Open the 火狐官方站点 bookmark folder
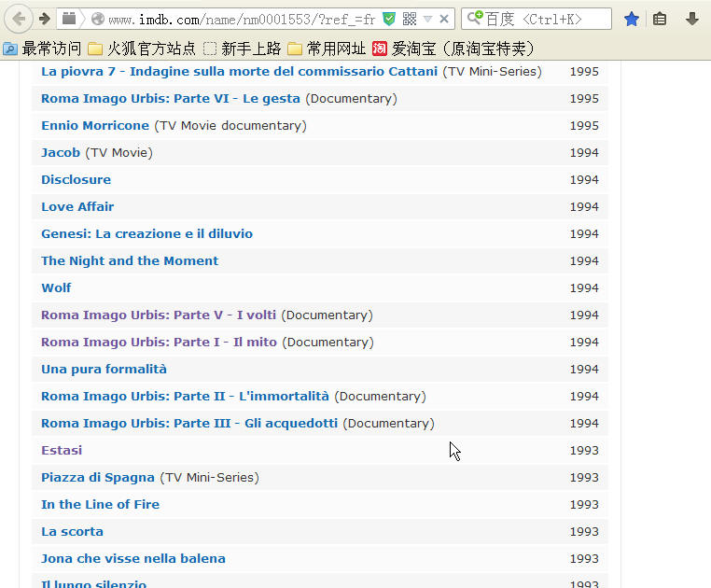The height and width of the screenshot is (588, 711). click(x=142, y=49)
